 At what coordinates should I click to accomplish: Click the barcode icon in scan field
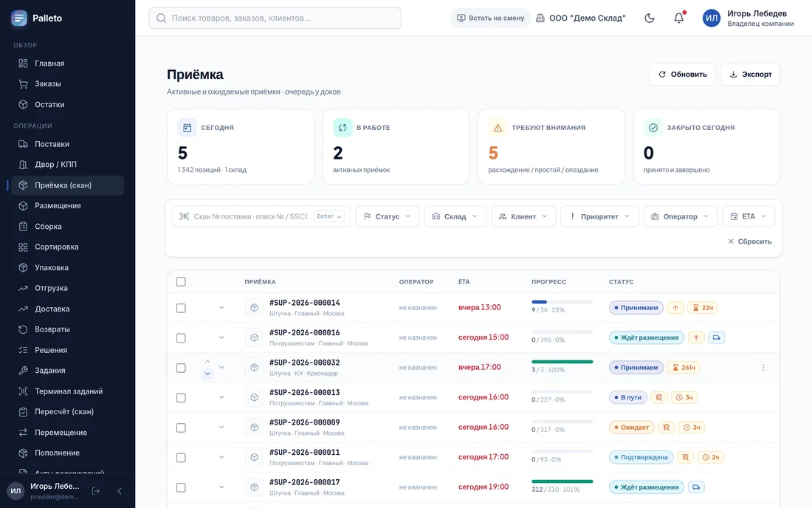coord(184,216)
